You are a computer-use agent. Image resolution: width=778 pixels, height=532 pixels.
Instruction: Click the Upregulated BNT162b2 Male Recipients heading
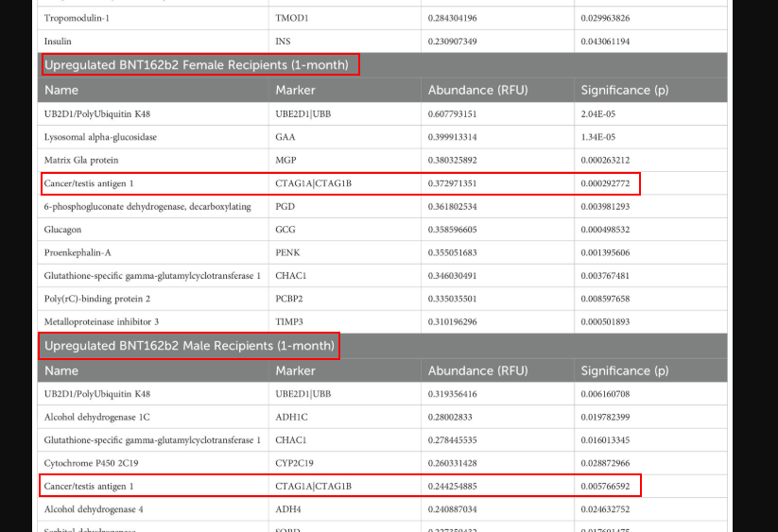(189, 346)
